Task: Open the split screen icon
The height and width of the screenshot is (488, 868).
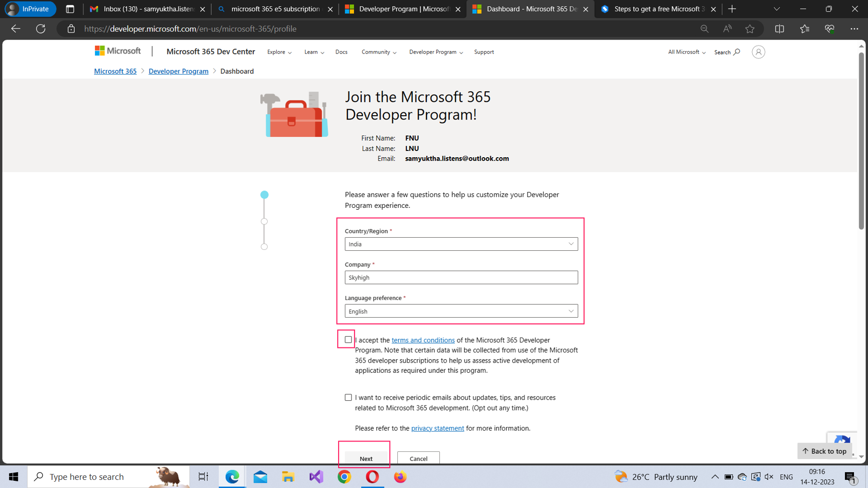Action: coord(779,29)
